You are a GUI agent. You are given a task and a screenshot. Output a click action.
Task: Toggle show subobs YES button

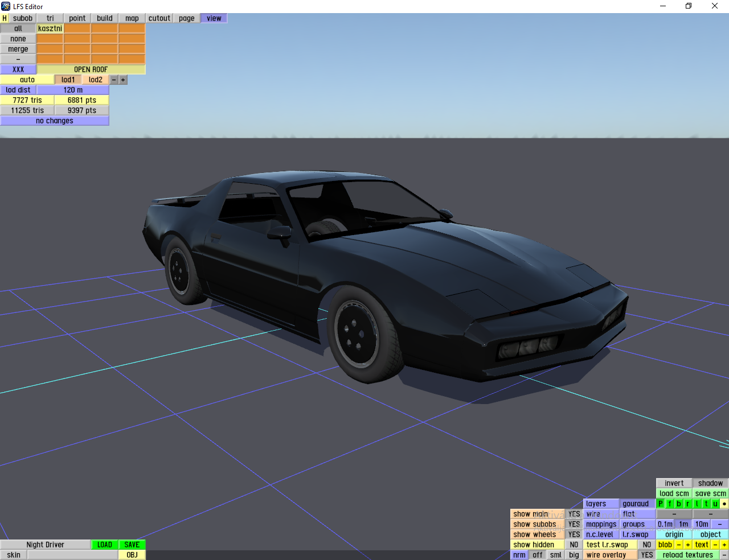coord(574,524)
